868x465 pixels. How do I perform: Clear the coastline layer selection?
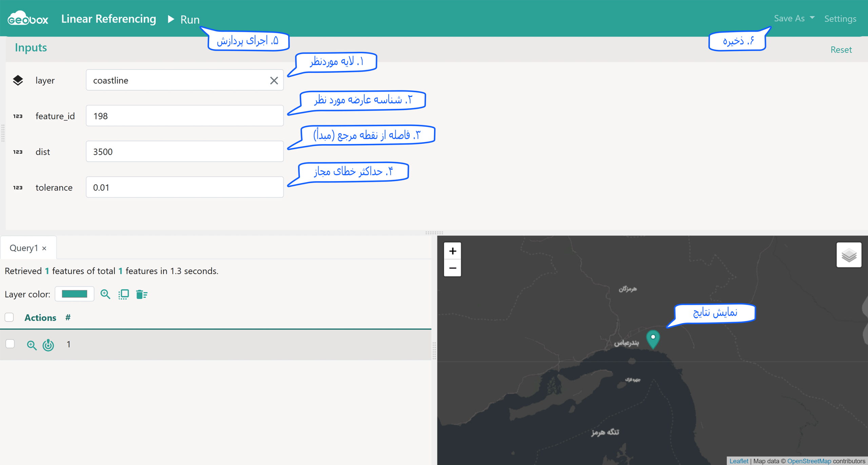pyautogui.click(x=274, y=80)
